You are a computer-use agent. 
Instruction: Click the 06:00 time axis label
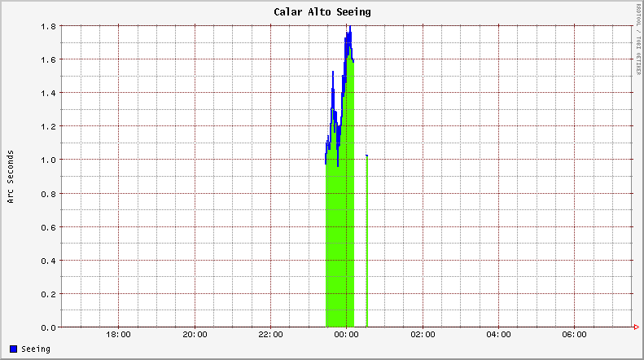click(x=575, y=335)
